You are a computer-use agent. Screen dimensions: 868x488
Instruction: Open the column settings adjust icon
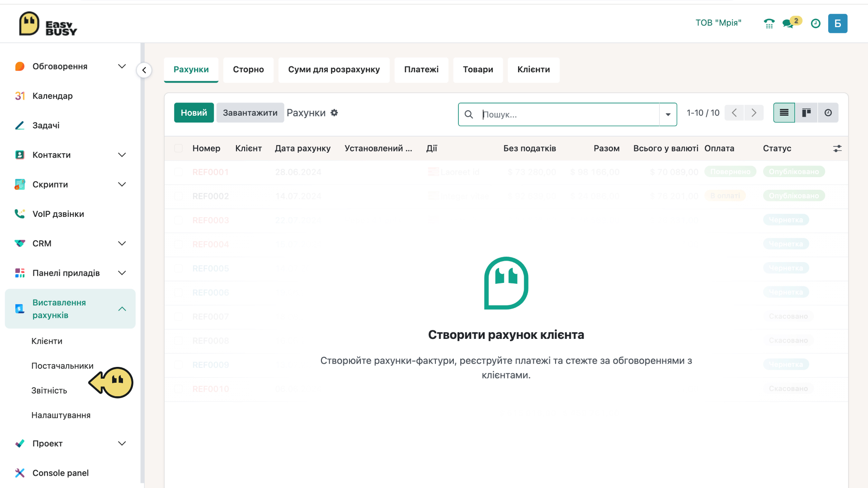pyautogui.click(x=837, y=148)
